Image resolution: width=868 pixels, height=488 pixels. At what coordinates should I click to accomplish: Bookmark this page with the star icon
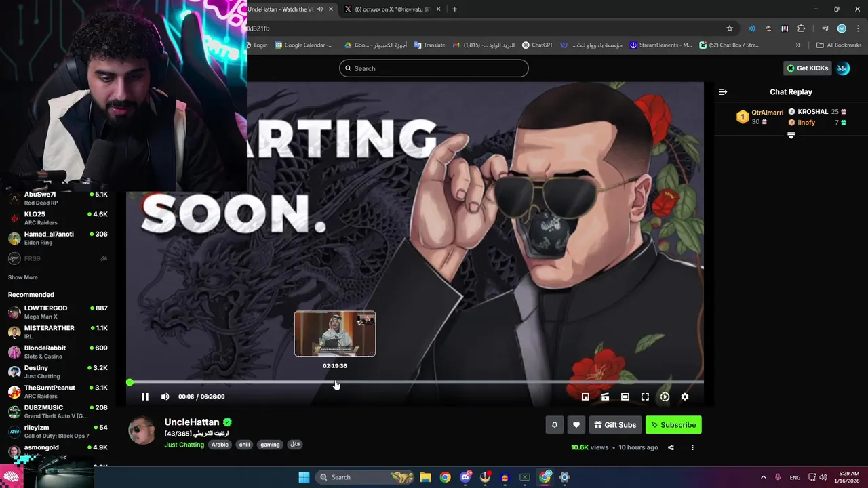(730, 28)
